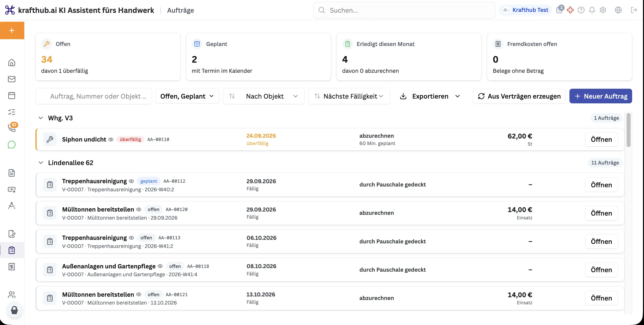The width and height of the screenshot is (644, 325).
Task: Click the 11 Aufträge count badge
Action: tap(605, 163)
